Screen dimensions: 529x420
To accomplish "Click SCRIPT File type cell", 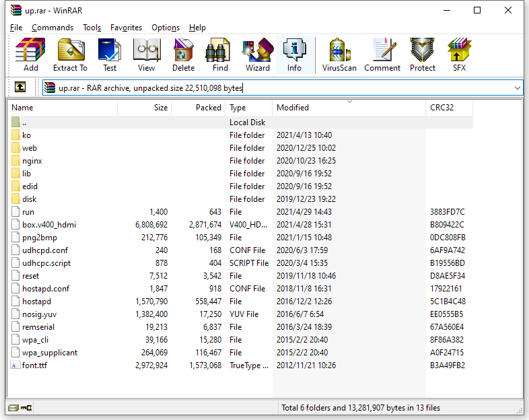I will [249, 263].
